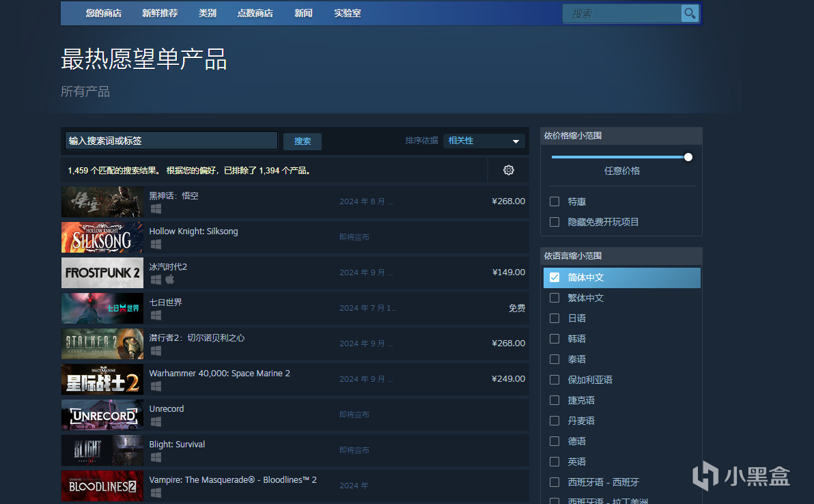Open the 类别 menu
Viewport: 814px width, 504px height.
pos(207,14)
